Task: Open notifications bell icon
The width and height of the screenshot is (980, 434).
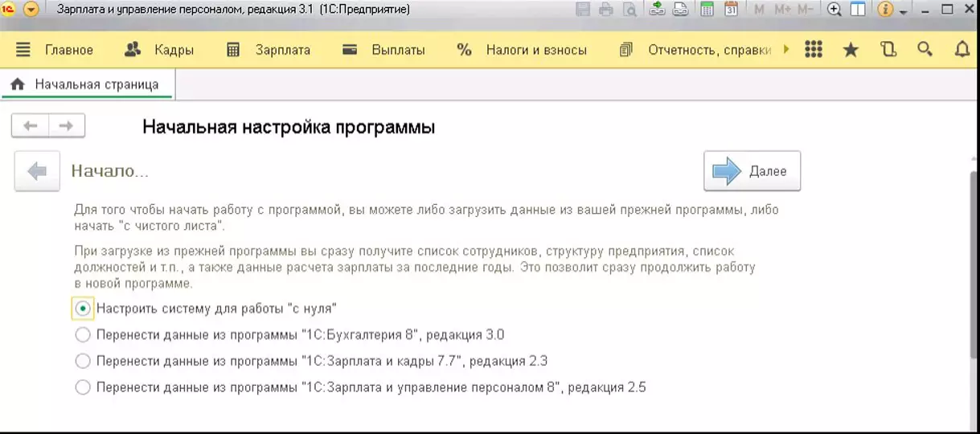Action: click(x=962, y=49)
